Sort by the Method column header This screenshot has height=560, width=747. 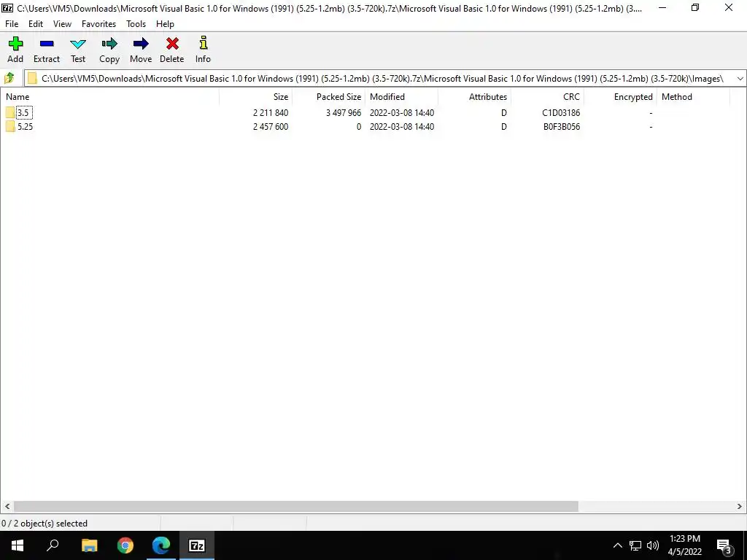tap(693, 97)
